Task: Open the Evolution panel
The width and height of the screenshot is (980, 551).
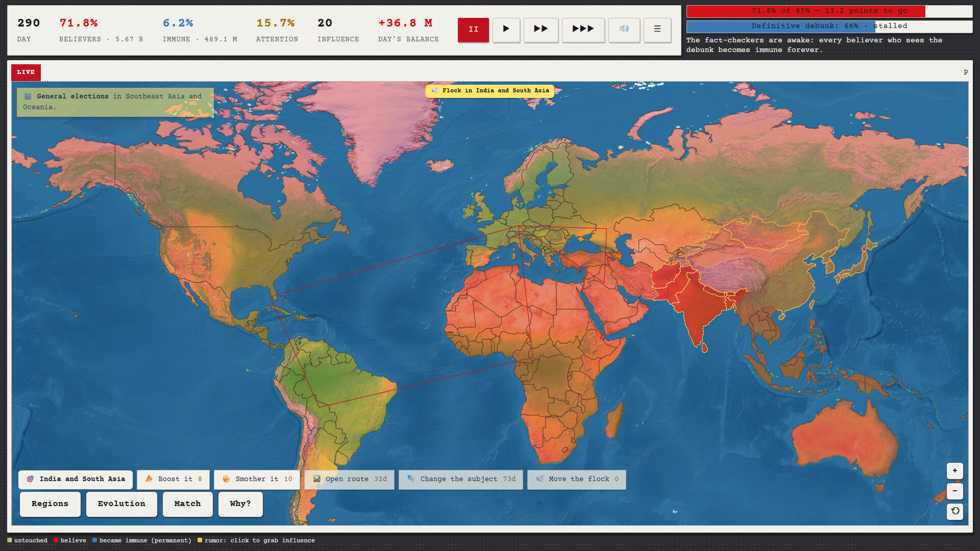Action: [x=121, y=504]
